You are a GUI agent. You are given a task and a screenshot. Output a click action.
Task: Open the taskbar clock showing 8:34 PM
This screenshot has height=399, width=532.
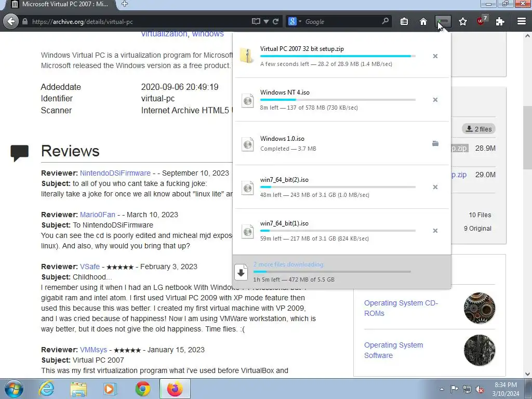pyautogui.click(x=506, y=389)
